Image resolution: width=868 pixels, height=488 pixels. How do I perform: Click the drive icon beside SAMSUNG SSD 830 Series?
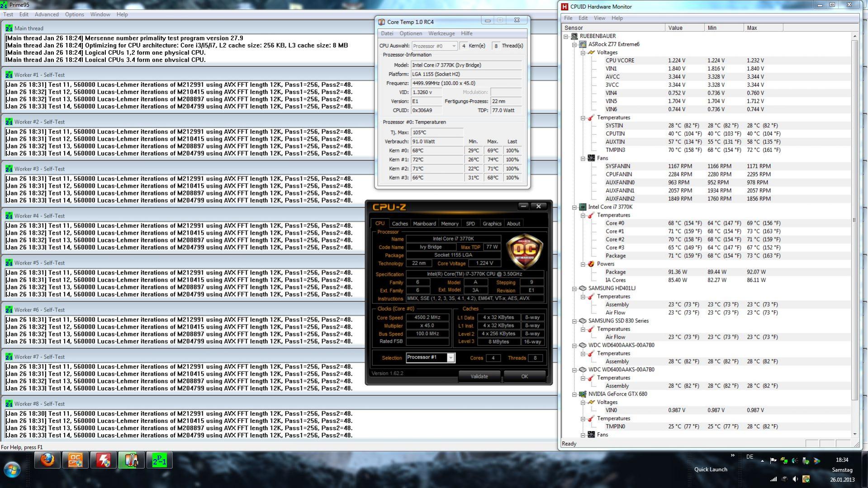pyautogui.click(x=583, y=321)
